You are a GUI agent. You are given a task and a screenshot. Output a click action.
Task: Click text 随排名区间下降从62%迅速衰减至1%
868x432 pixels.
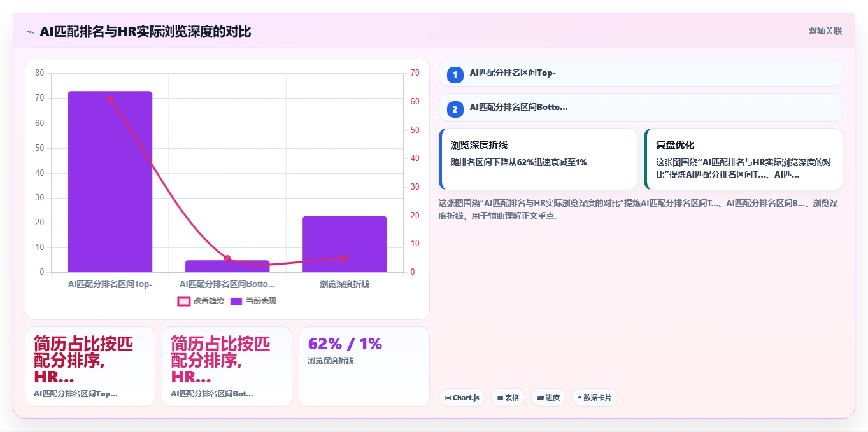point(518,162)
